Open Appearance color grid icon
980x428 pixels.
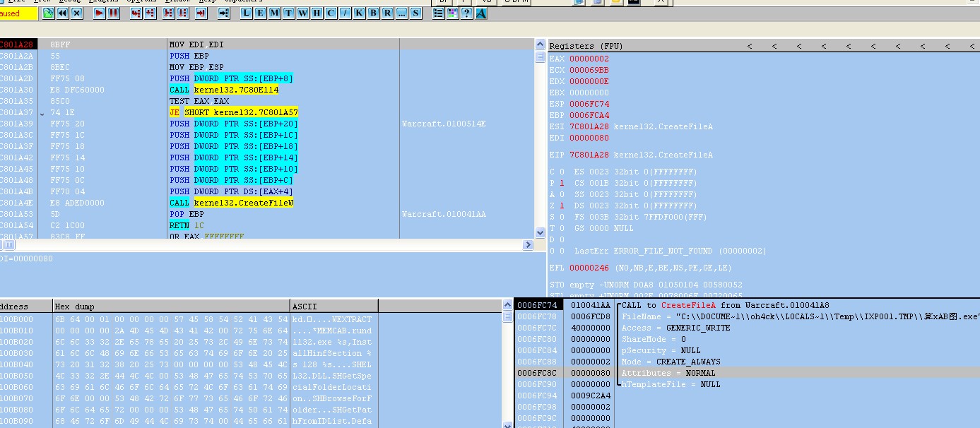pos(452,13)
